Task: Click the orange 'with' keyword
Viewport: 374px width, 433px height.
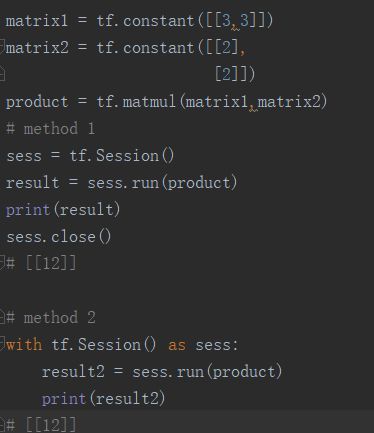Action: pyautogui.click(x=24, y=344)
